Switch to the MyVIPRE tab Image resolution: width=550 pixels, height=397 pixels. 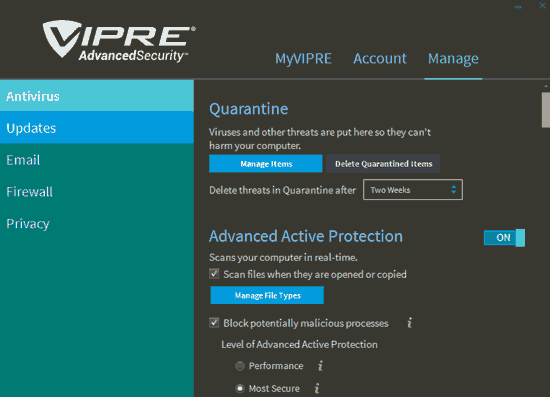click(x=303, y=59)
